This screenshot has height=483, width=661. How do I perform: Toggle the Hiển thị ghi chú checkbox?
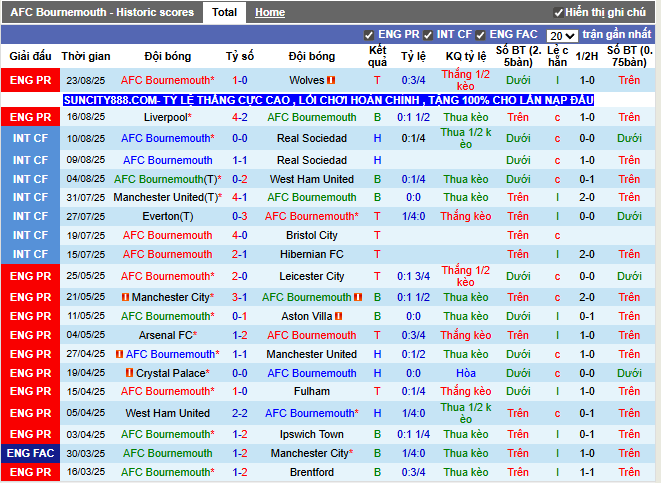(x=559, y=13)
